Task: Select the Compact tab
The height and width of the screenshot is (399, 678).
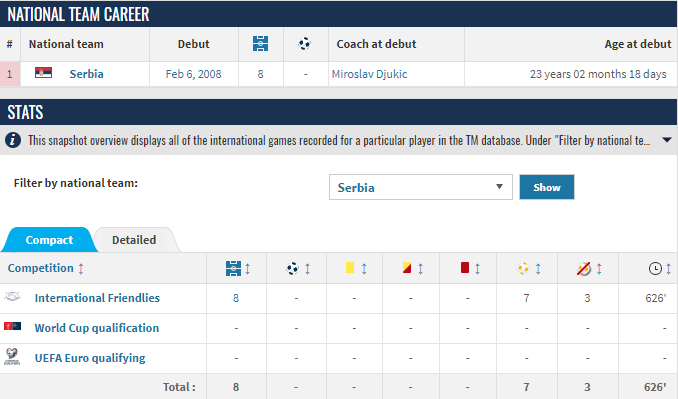Action: pos(49,240)
